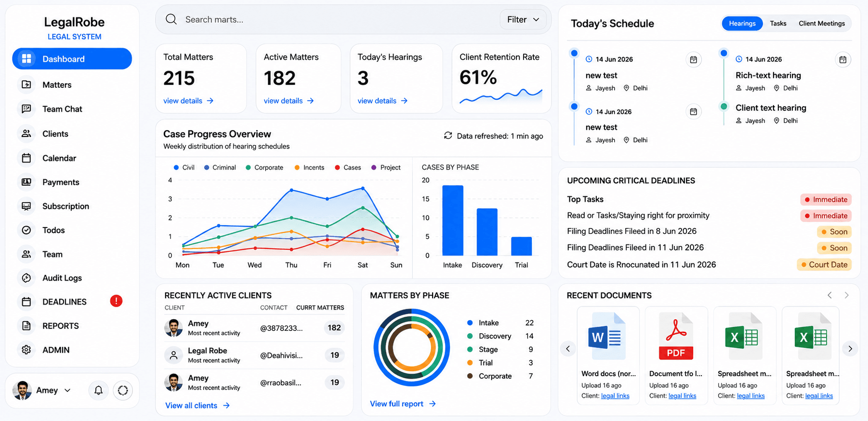This screenshot has width=868, height=421.
Task: Open the Audit Logs icon
Action: (26, 278)
